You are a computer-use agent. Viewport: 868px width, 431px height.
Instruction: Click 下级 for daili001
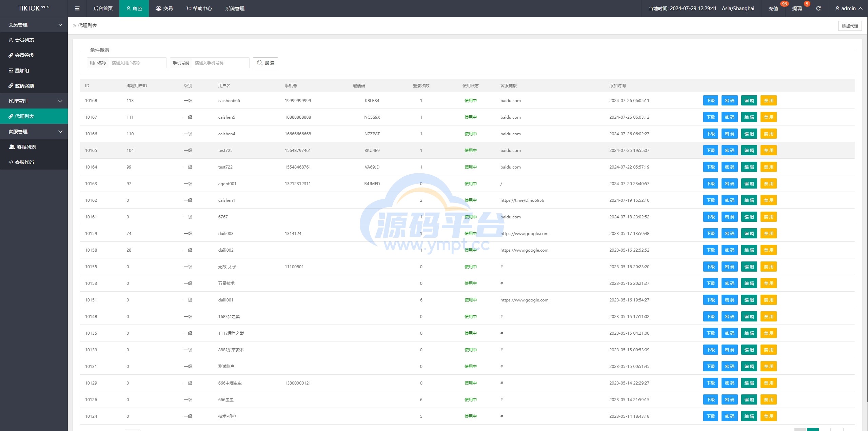pyautogui.click(x=711, y=300)
